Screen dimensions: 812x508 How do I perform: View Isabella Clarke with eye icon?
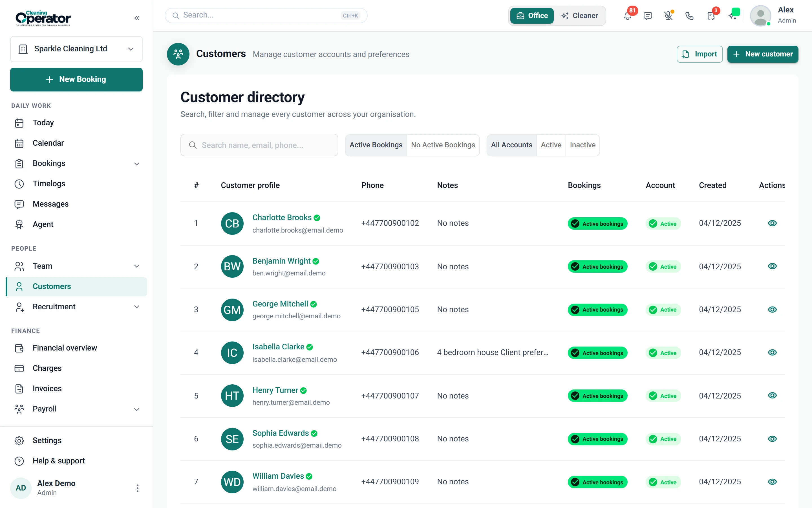pyautogui.click(x=772, y=352)
